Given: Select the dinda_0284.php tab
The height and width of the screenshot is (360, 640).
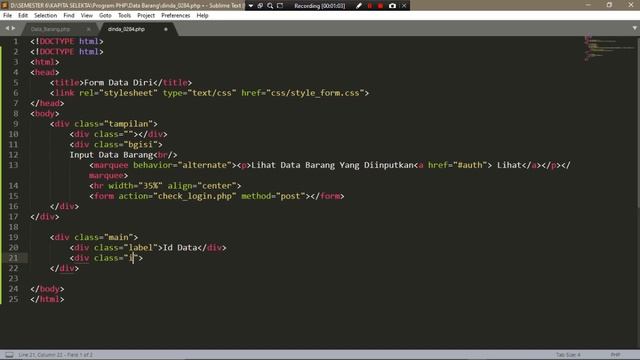Looking at the screenshot, I should click(x=126, y=29).
